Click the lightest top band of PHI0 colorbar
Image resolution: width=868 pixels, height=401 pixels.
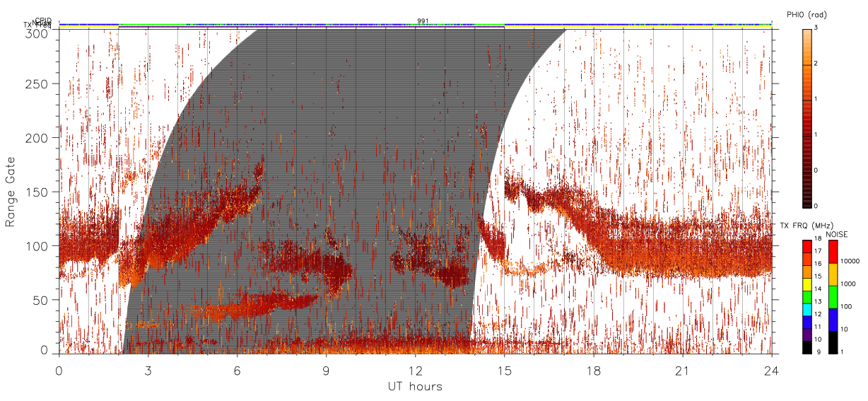pyautogui.click(x=807, y=31)
